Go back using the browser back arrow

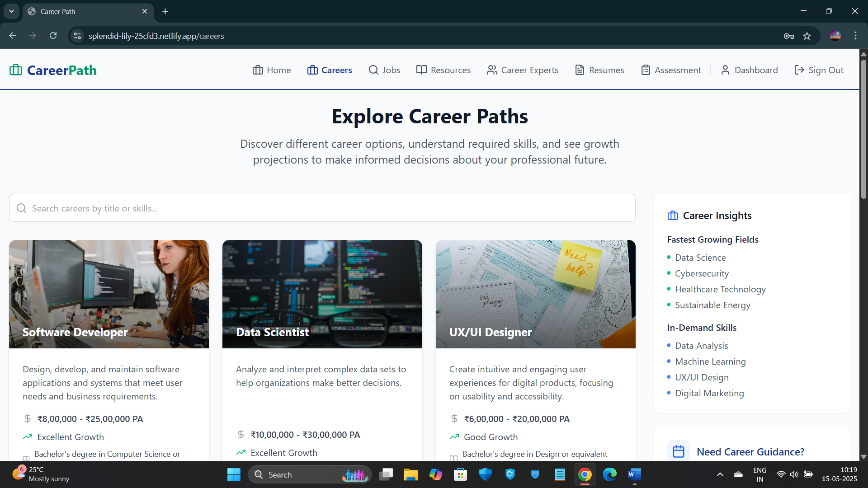(13, 36)
